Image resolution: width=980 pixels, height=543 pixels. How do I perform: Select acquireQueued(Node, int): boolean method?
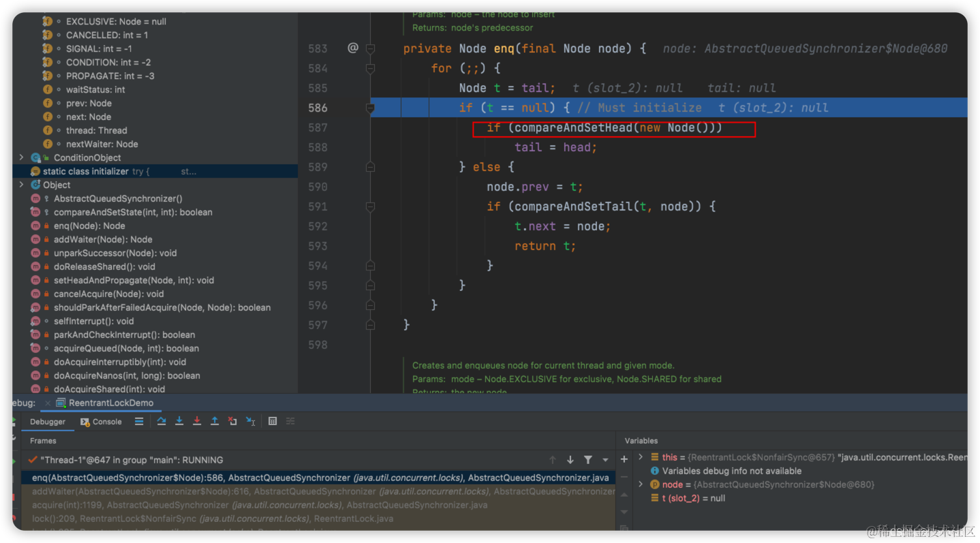coord(126,348)
